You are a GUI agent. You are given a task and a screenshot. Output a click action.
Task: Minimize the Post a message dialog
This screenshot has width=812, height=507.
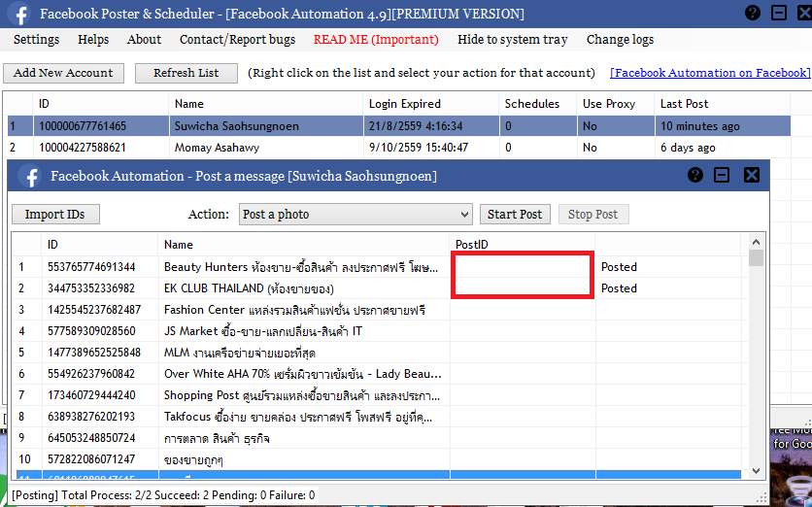coord(722,175)
